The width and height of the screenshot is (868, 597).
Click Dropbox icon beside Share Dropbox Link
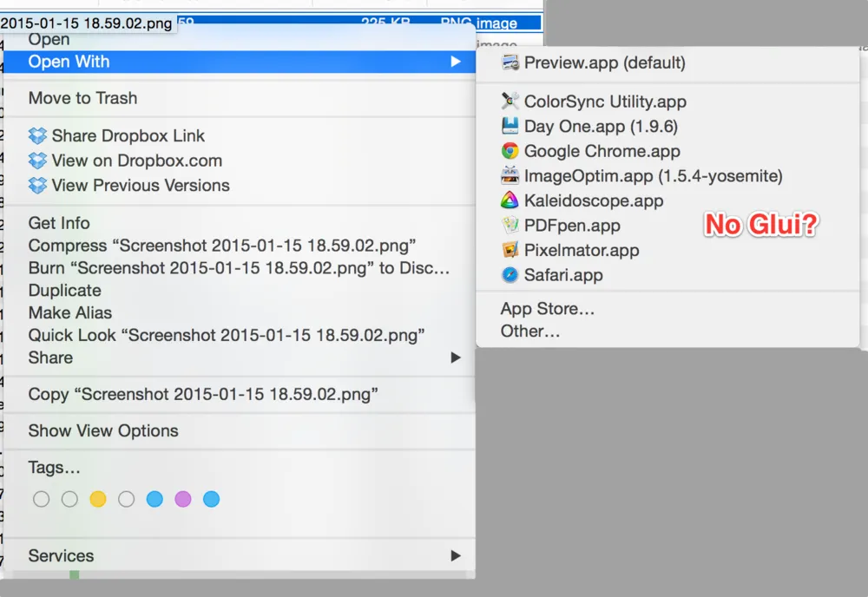click(x=37, y=136)
